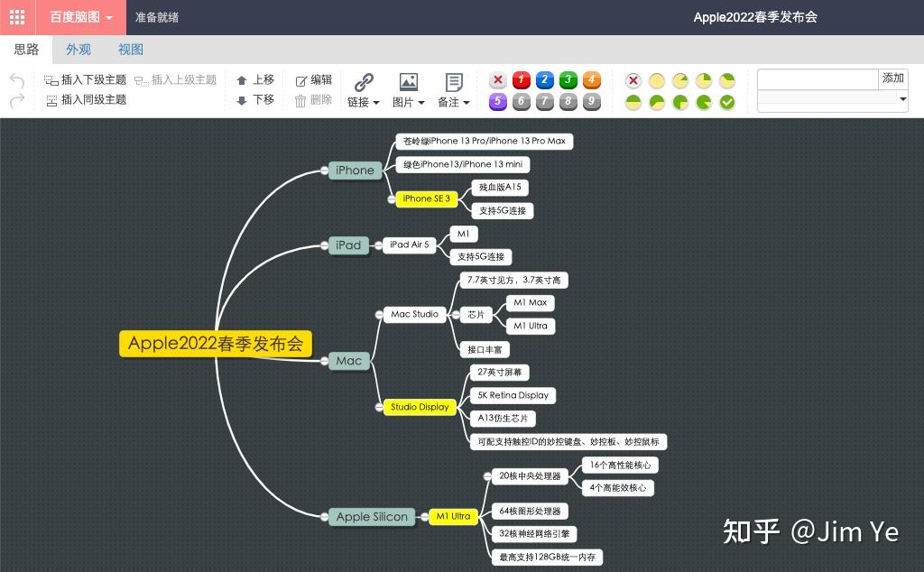Select the 绿色iPhone13/iPhone 13 mini node

point(463,164)
